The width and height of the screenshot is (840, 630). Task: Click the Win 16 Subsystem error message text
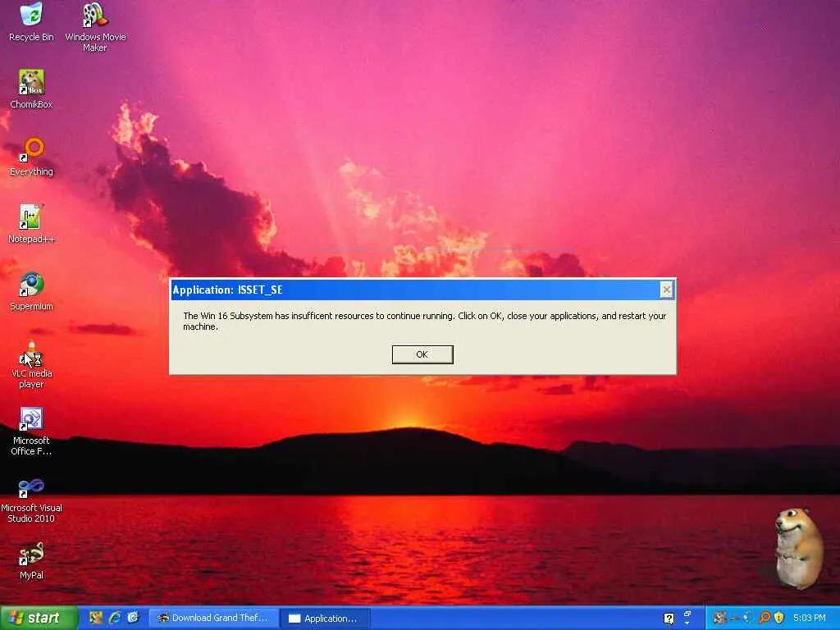[424, 321]
